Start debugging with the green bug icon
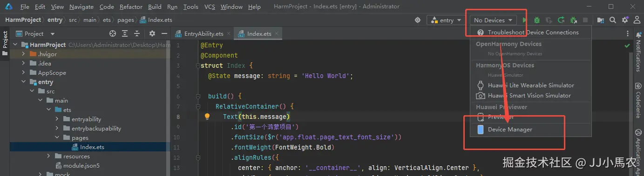Image resolution: width=644 pixels, height=176 pixels. [x=537, y=20]
